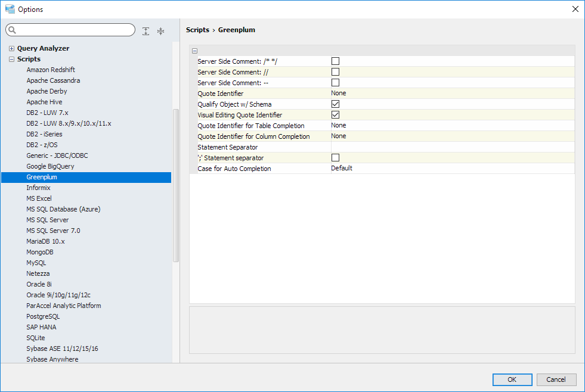Click the search magnifier icon
The width and height of the screenshot is (585, 392).
coord(13,30)
